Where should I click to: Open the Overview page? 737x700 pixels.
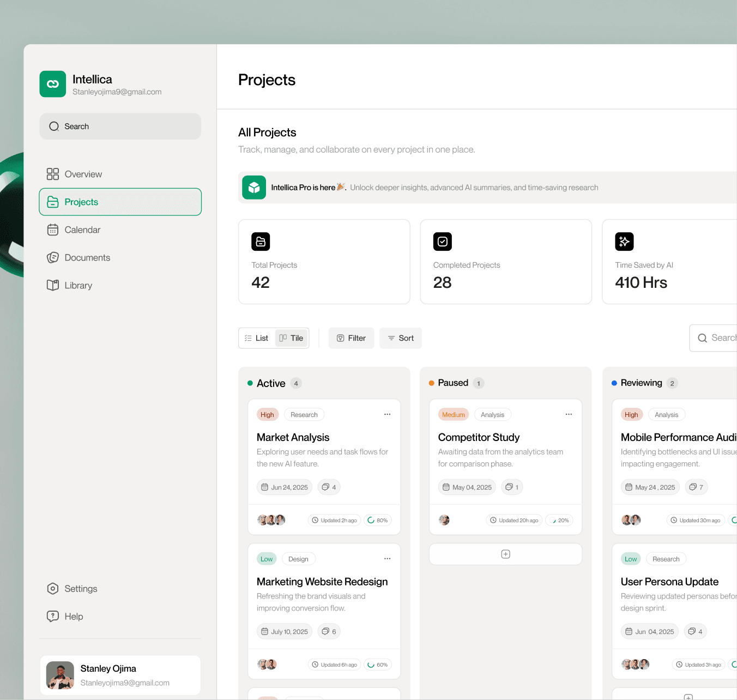[120, 174]
